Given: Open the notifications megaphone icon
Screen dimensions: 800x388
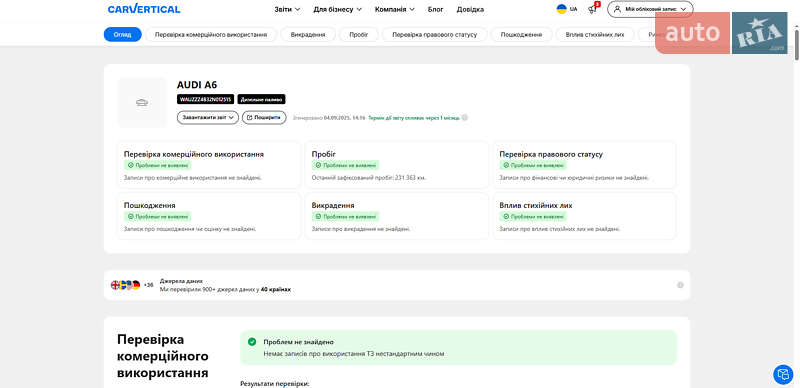Looking at the screenshot, I should [x=592, y=9].
